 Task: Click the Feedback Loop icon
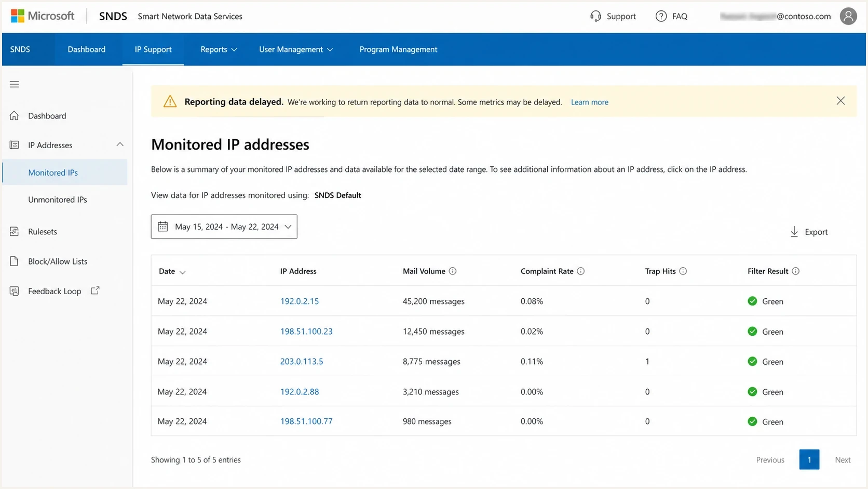tap(15, 291)
